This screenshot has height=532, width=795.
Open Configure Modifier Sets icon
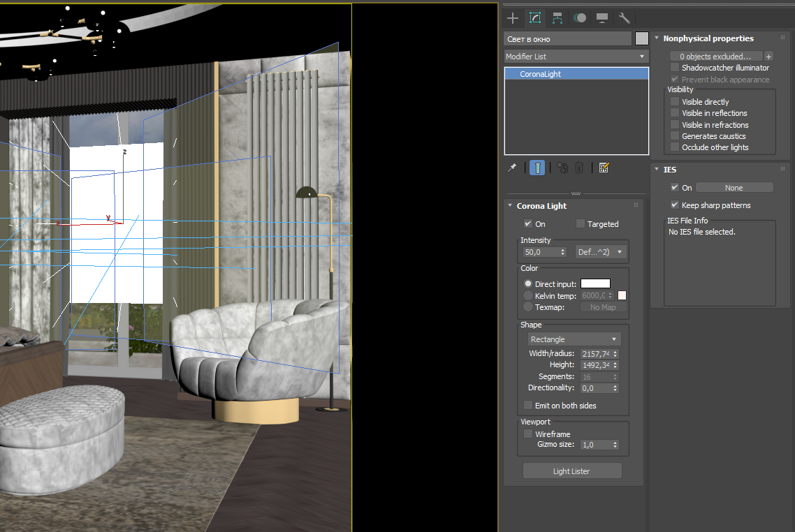tap(604, 168)
